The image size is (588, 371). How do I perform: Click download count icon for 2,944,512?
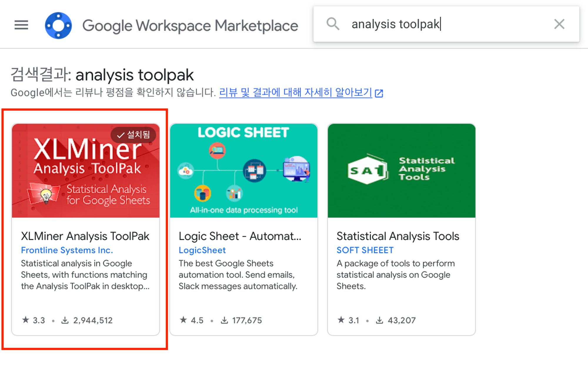(65, 320)
